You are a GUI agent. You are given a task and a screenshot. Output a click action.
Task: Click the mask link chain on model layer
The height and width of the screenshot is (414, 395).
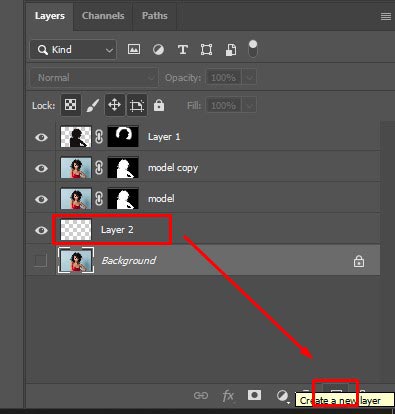[99, 199]
